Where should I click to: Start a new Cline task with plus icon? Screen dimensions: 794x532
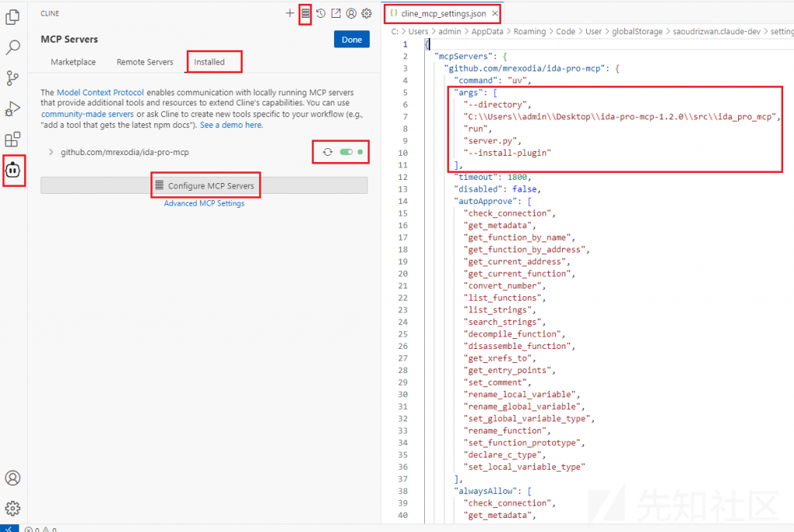point(290,13)
